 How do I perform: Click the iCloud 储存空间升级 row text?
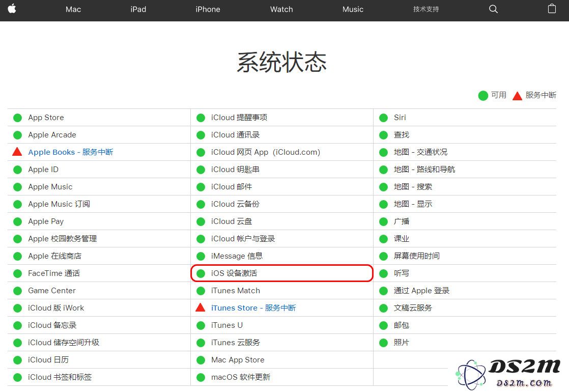(64, 342)
